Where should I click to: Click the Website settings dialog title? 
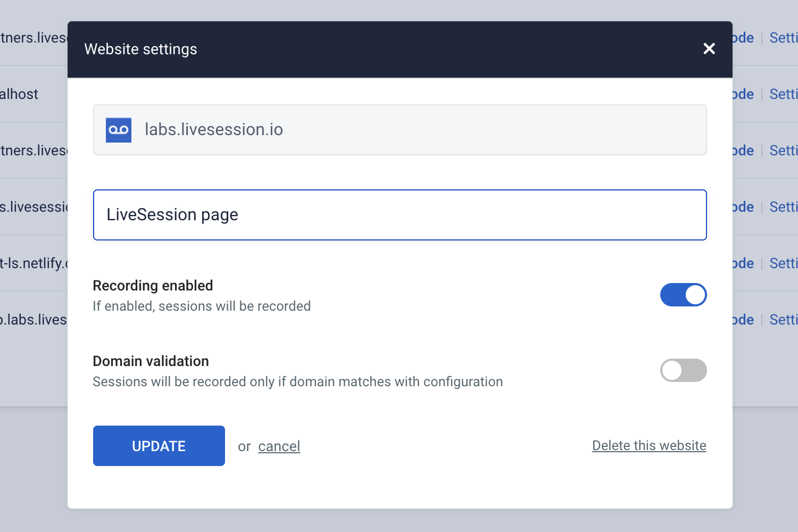click(x=140, y=49)
